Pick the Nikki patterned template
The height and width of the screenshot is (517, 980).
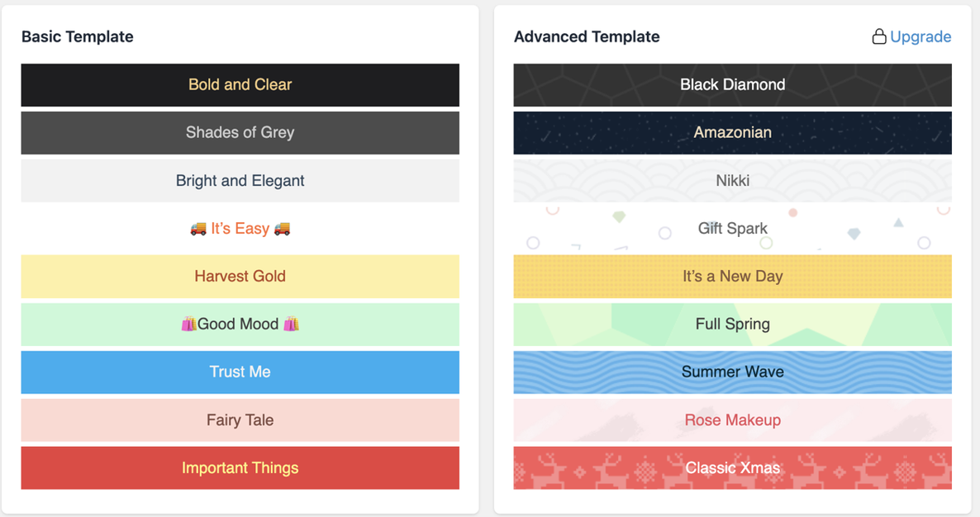732,180
